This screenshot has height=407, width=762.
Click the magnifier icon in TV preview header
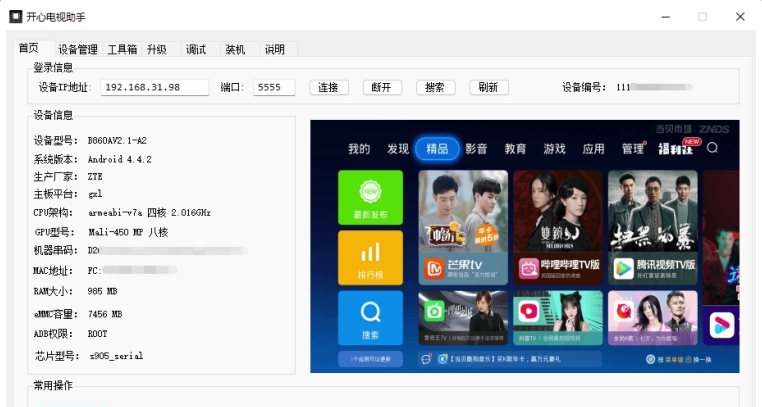point(712,148)
